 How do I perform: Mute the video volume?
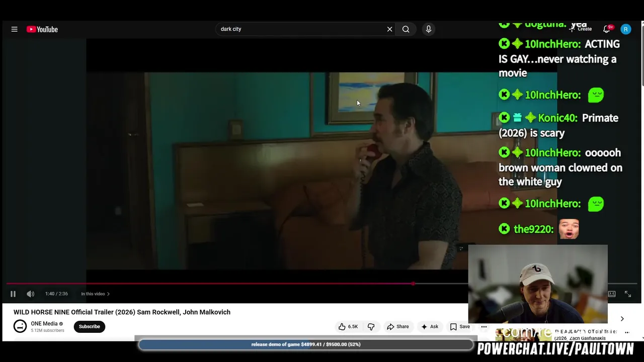click(x=30, y=294)
